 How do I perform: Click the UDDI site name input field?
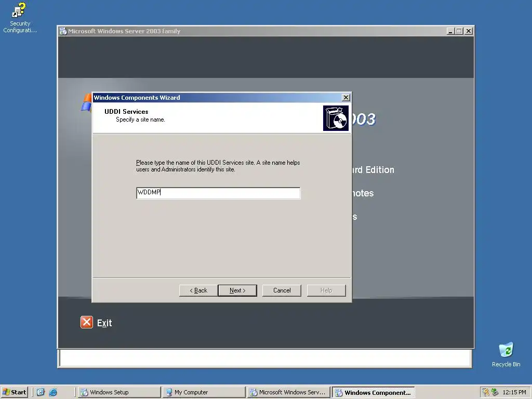click(x=218, y=193)
